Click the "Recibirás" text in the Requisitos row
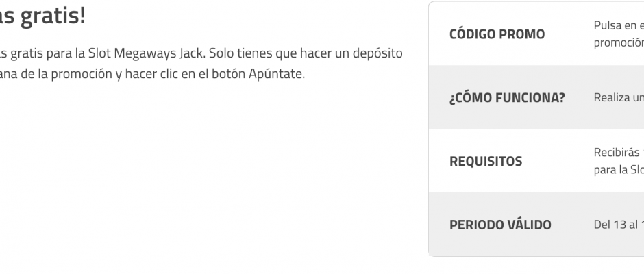This screenshot has width=644, height=274. click(617, 152)
